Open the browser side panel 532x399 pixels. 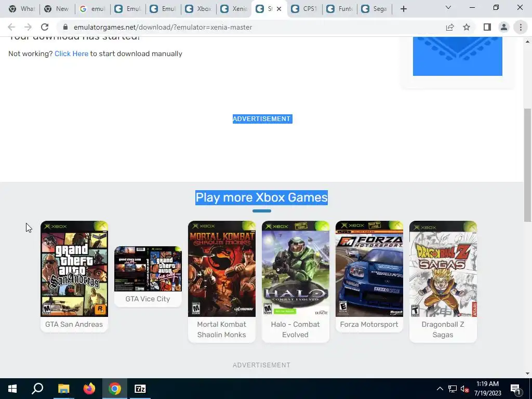[x=487, y=27]
